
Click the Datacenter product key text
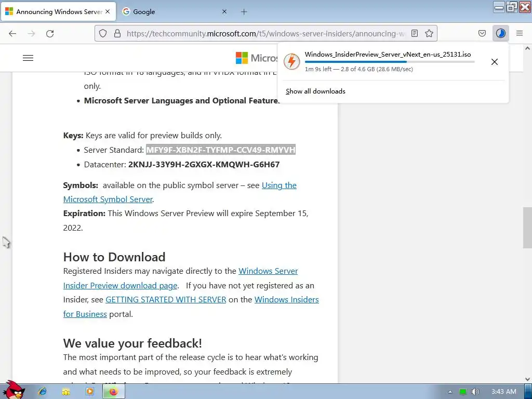(x=204, y=165)
